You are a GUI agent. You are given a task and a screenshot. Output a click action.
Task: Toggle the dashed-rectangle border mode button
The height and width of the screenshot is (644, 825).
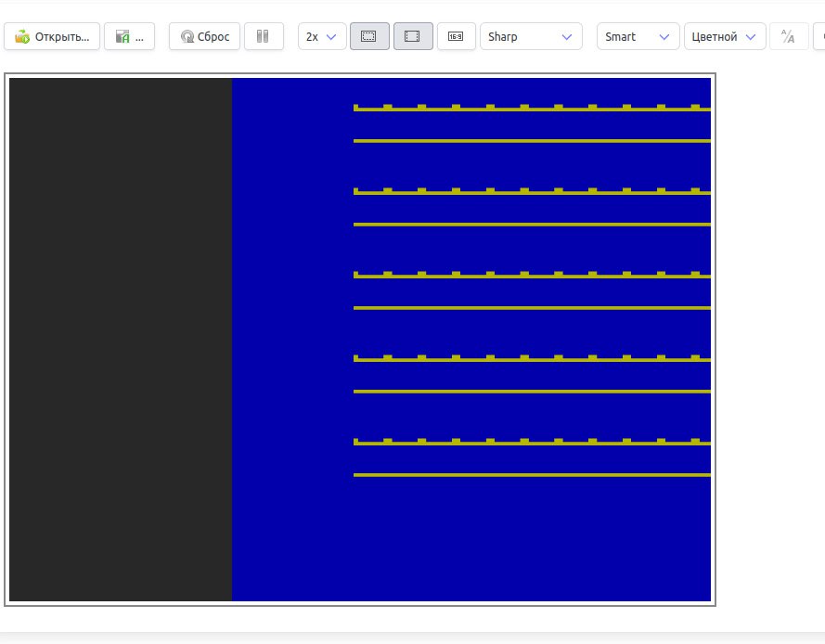[369, 37]
